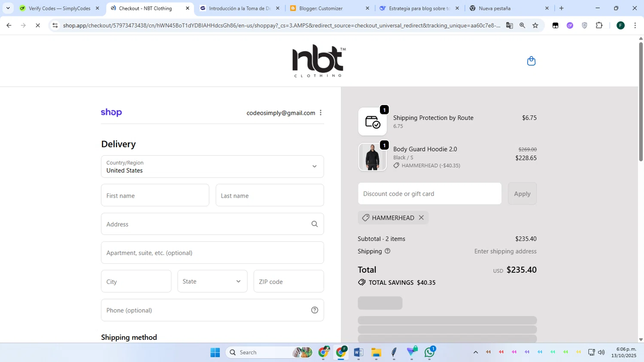Screen dimensions: 644x362
Task: Click the City field
Action: [136, 281]
